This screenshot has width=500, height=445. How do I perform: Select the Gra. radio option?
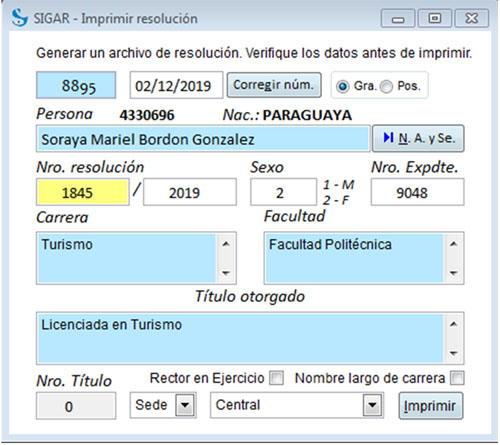342,87
